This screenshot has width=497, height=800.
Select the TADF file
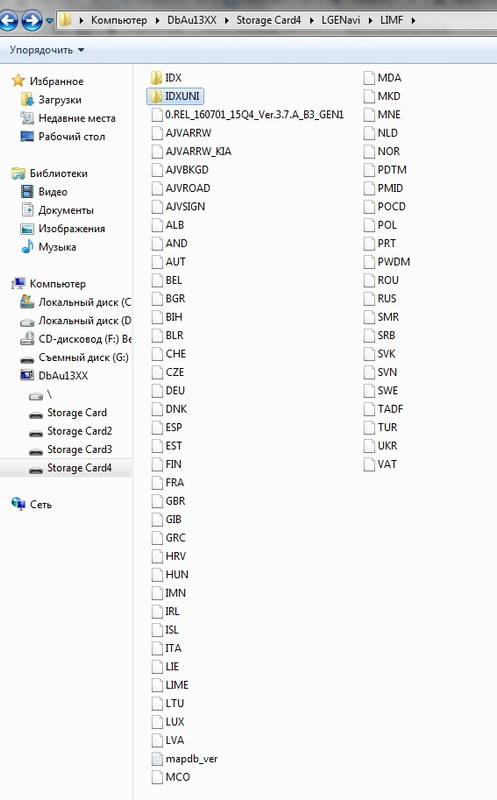click(x=390, y=409)
